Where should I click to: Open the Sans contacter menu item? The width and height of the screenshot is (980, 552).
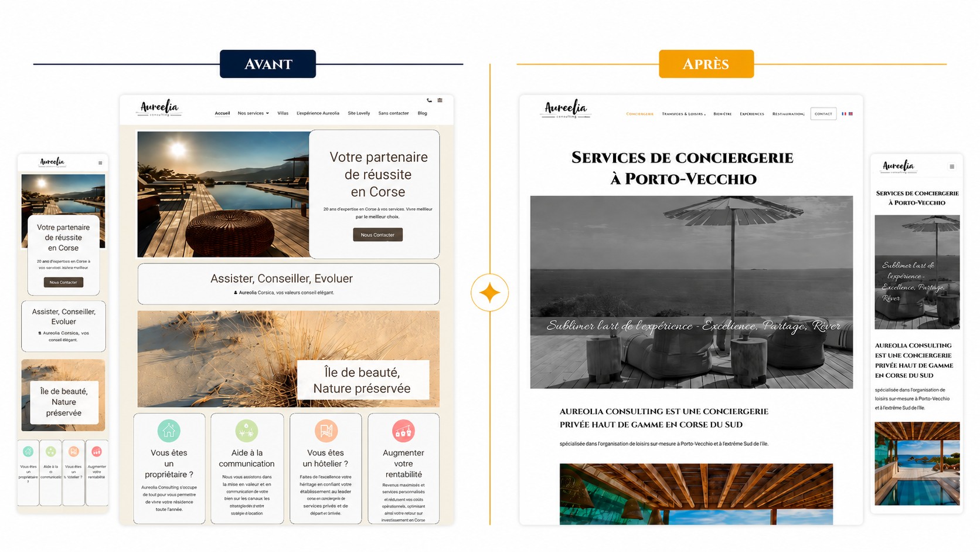tap(393, 113)
